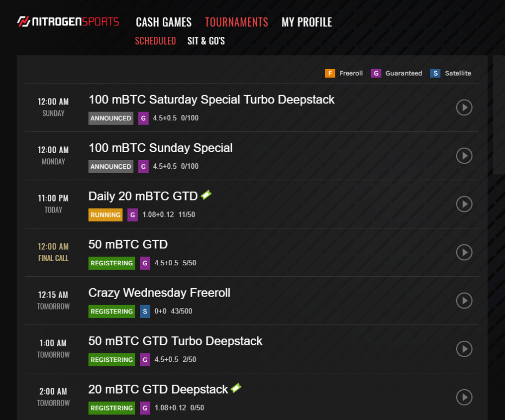505x420 pixels.
Task: Open 20 mBTC GTD Deepstack play arrow
Action: click(x=464, y=397)
